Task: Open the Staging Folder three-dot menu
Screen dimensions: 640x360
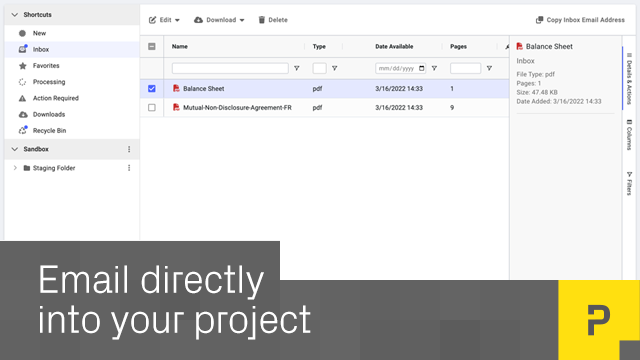Action: (129, 168)
